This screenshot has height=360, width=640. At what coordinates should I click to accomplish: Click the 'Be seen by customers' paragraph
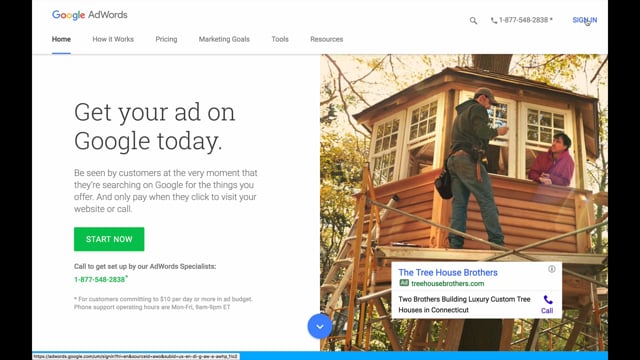click(166, 191)
